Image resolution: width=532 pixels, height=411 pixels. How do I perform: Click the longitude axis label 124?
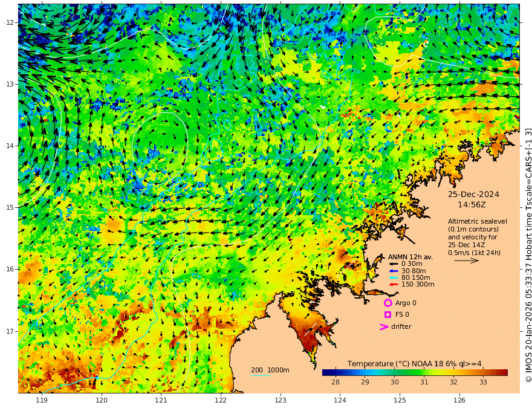(x=340, y=401)
